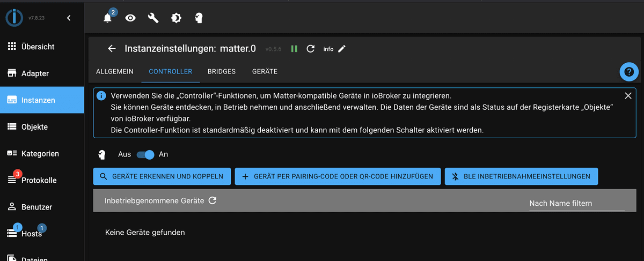The width and height of the screenshot is (644, 261).
Task: Open Protokolle in the sidebar
Action: click(x=42, y=180)
